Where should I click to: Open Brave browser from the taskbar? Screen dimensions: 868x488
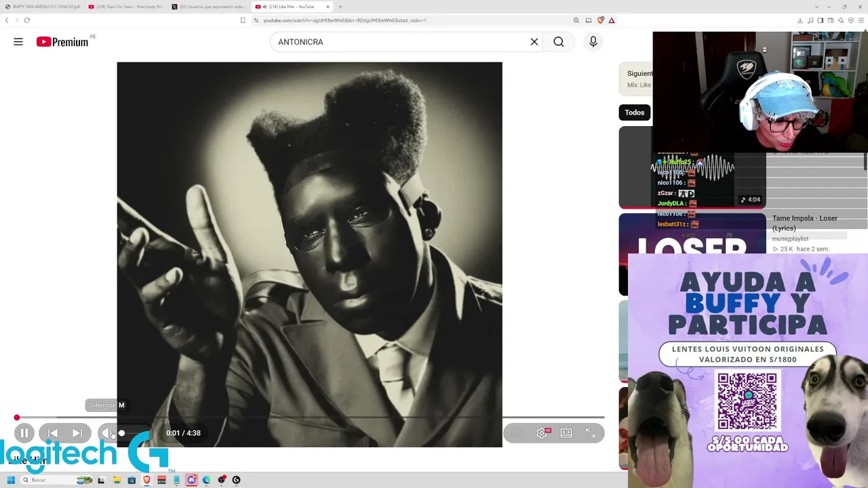point(146,480)
